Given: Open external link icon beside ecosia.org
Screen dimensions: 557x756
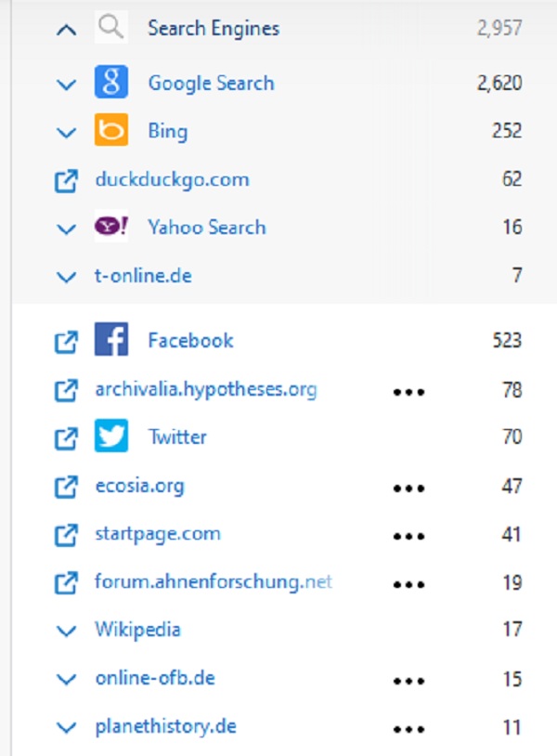Looking at the screenshot, I should click(x=65, y=486).
